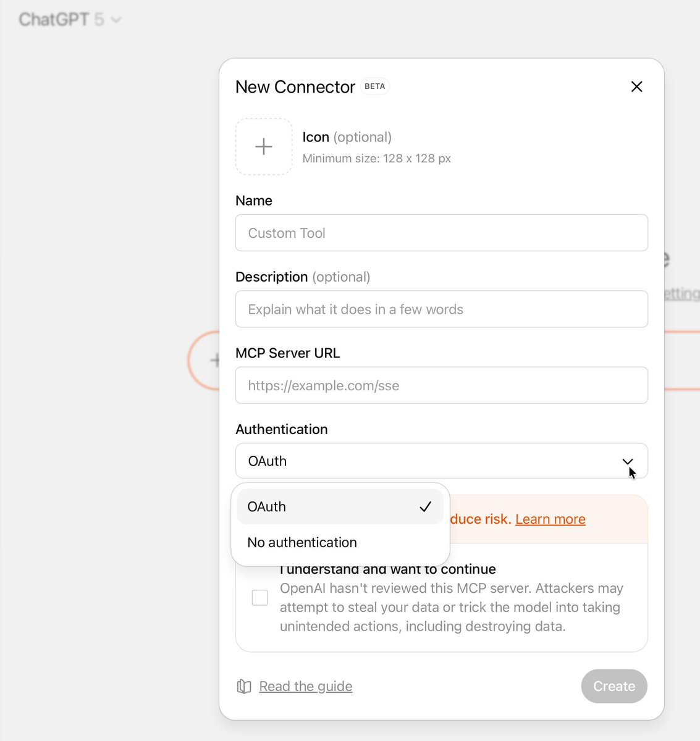Screen dimensions: 700x741
Task: Click the plus icon to upload a connector icon
Action: click(x=263, y=146)
